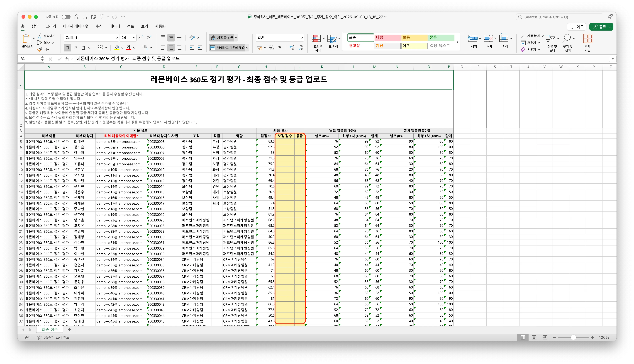
Task: Open the Insert (삽입) ribbon tab
Action: 35,26
